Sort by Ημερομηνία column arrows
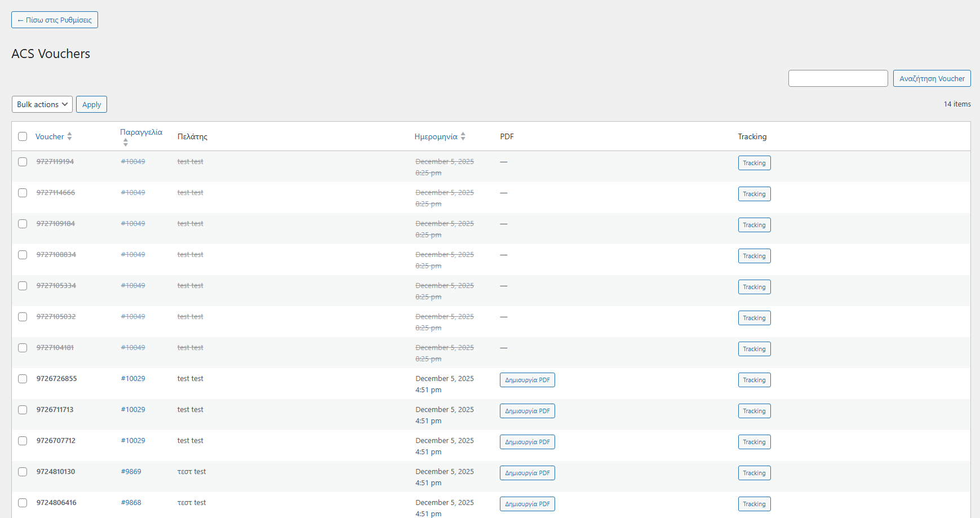The height and width of the screenshot is (518, 980). 463,136
